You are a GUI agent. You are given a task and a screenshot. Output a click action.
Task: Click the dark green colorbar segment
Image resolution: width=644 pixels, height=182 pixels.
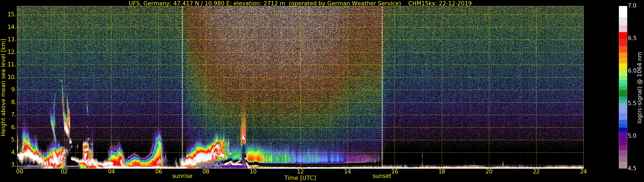pos(623,94)
